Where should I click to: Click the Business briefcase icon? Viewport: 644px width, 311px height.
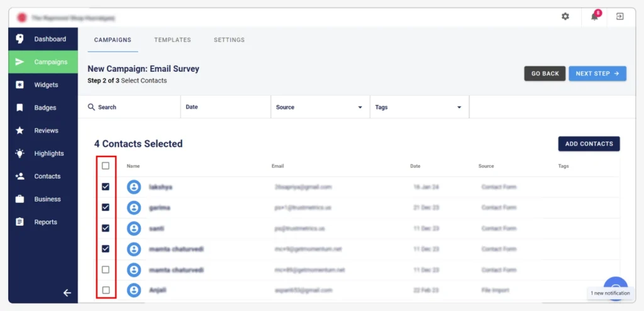tap(20, 199)
